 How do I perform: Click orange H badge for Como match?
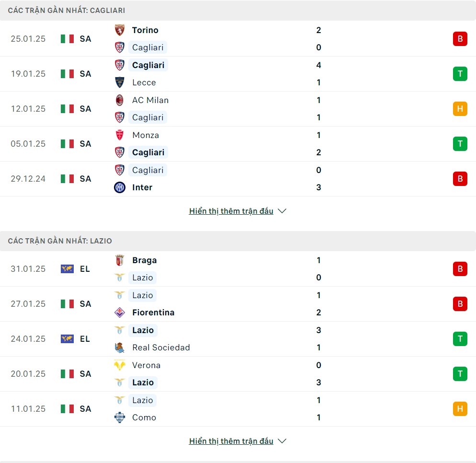460,409
